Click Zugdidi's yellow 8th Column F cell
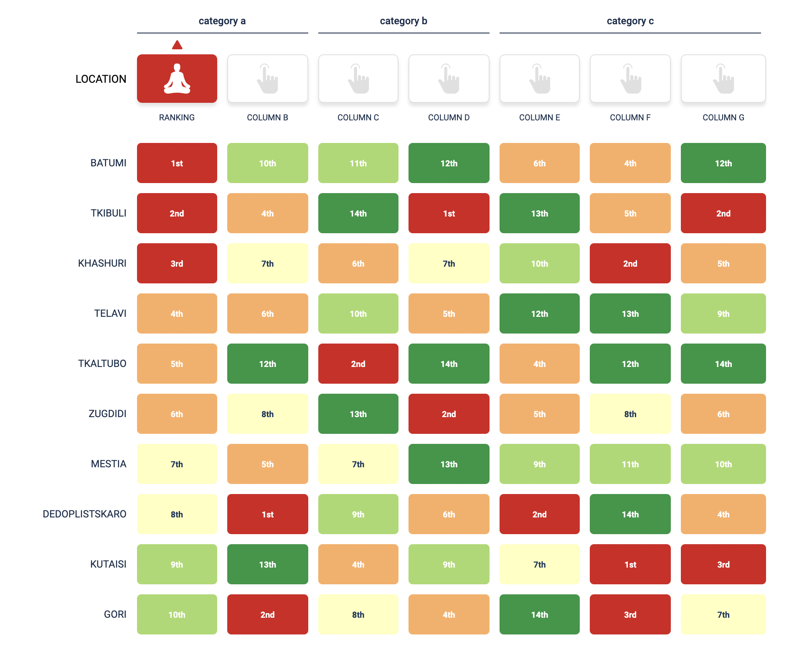Viewport: 812px width, 647px height. [x=630, y=414]
